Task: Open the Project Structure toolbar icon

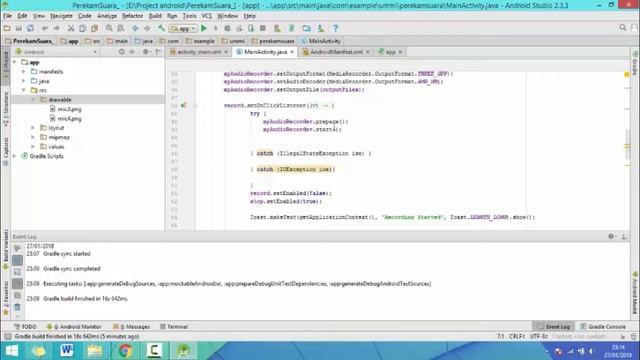Action: click(x=306, y=28)
